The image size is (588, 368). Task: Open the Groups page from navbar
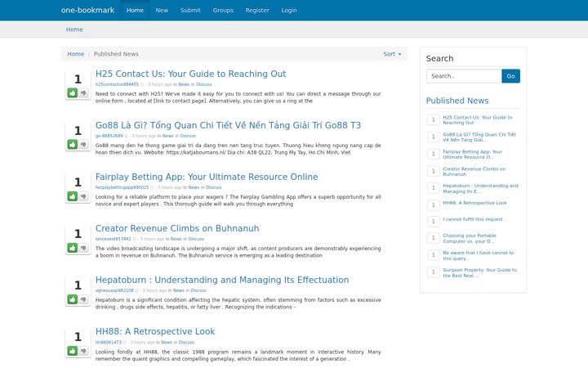223,10
